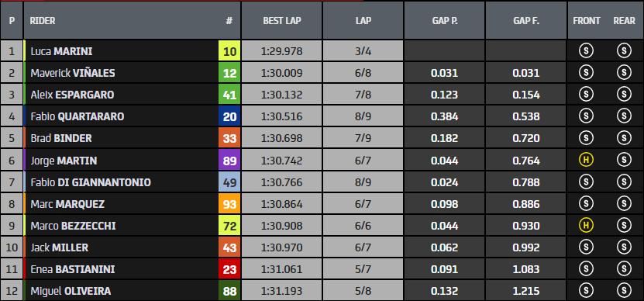Select rider name Enea BASTIANINI
Image resolution: width=644 pixels, height=301 pixels.
73,269
